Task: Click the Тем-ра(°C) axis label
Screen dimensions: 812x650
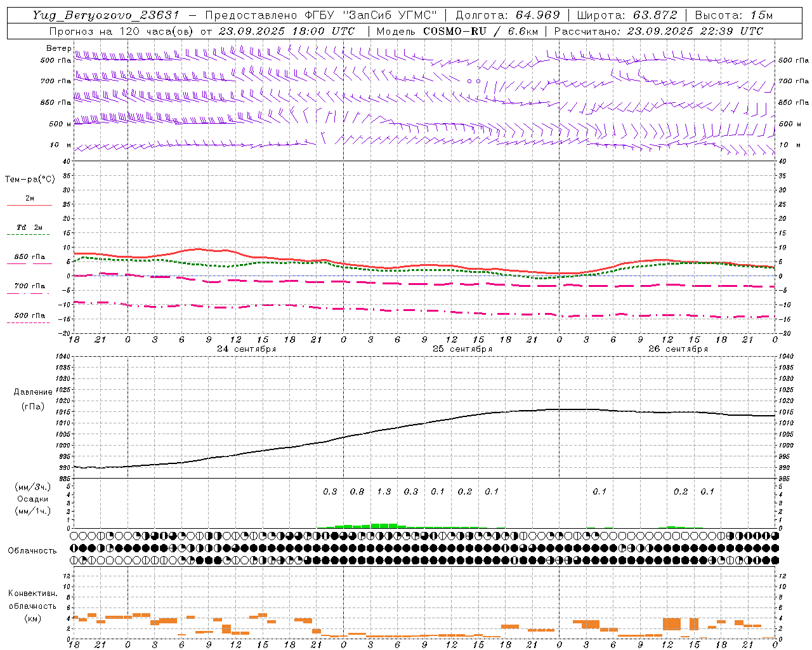Action: 30,180
